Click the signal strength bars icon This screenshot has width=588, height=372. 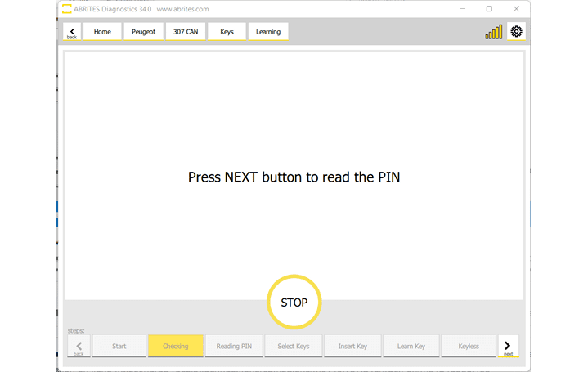tap(494, 33)
